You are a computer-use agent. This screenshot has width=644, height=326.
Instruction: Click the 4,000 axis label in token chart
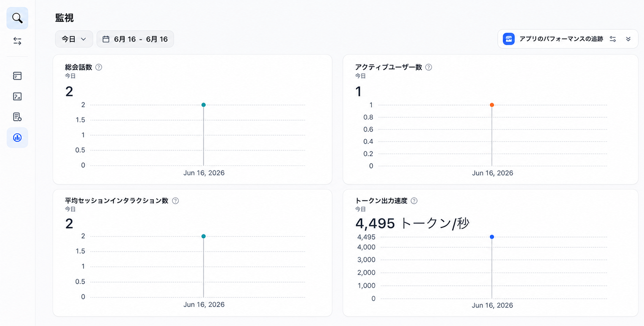click(366, 247)
